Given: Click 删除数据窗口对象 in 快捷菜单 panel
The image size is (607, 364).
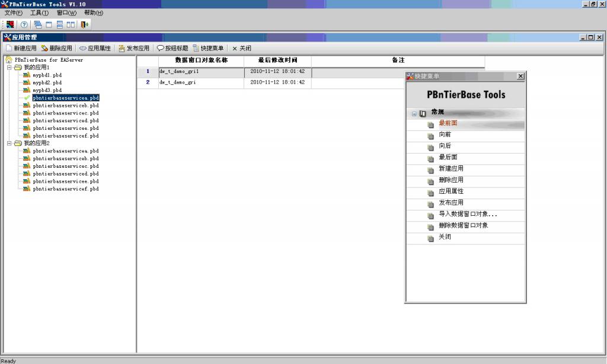Looking at the screenshot, I should click(464, 225).
